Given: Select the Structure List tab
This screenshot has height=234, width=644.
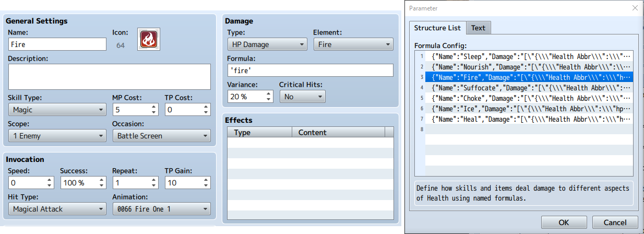Looking at the screenshot, I should tap(437, 28).
